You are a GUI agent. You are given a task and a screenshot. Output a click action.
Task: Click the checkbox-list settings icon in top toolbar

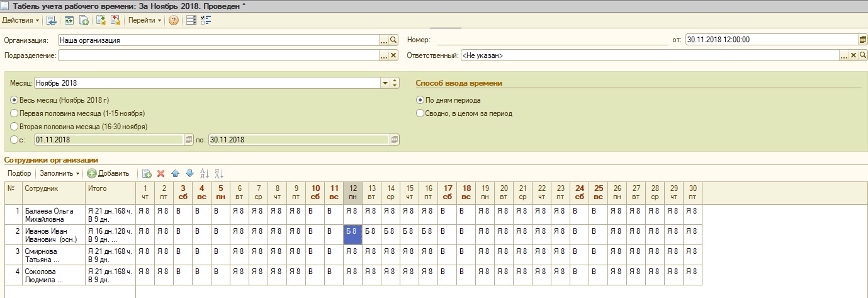coord(206,20)
